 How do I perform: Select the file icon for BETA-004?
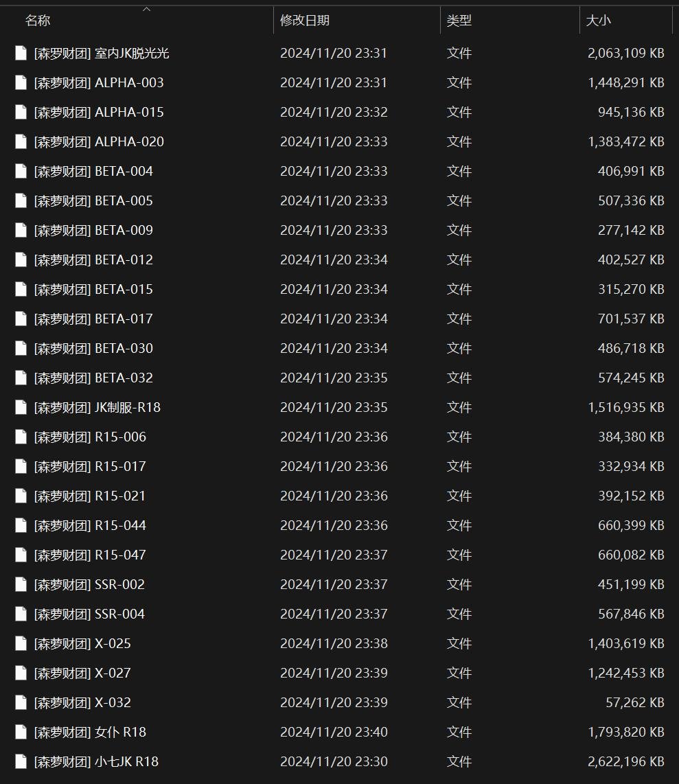(21, 171)
